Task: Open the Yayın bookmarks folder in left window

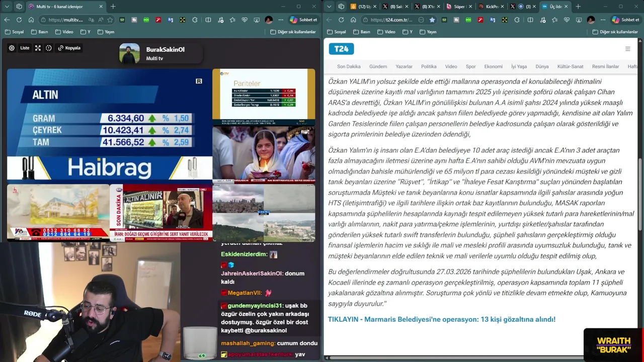Action: [x=106, y=32]
